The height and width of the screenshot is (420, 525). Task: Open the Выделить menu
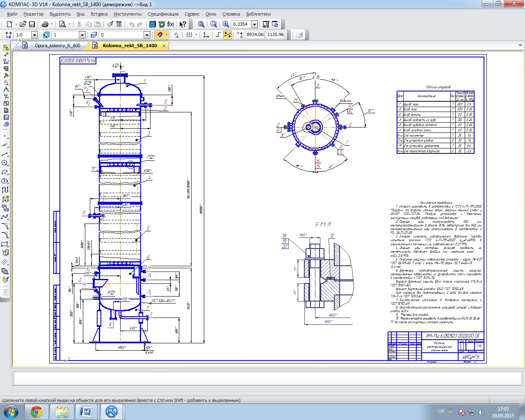click(x=60, y=14)
